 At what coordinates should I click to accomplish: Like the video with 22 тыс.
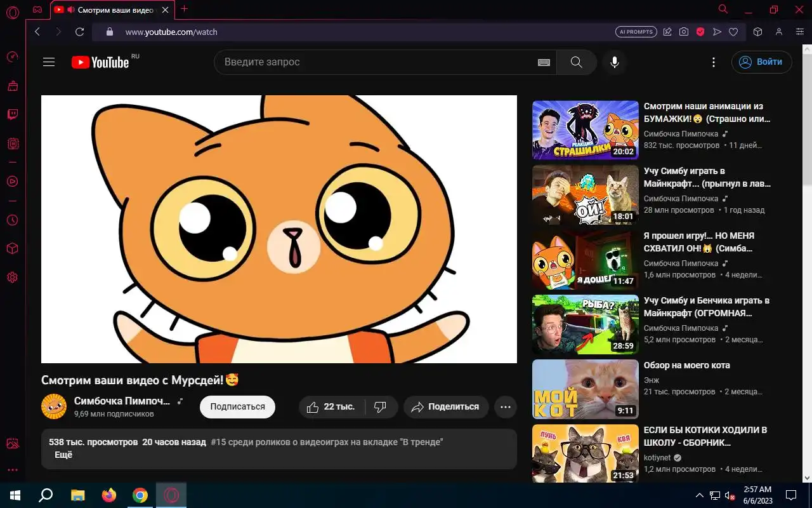[x=331, y=407]
